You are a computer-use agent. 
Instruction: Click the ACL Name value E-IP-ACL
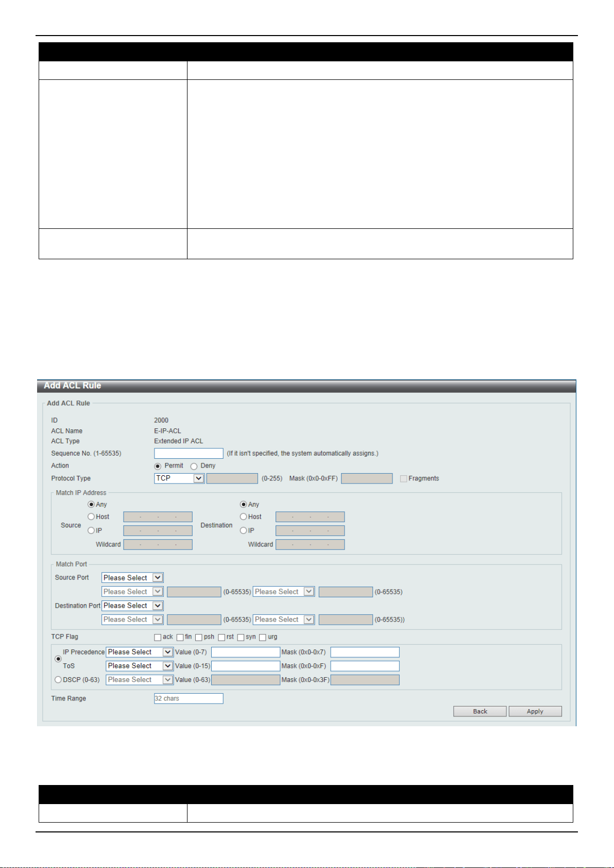[x=167, y=431]
